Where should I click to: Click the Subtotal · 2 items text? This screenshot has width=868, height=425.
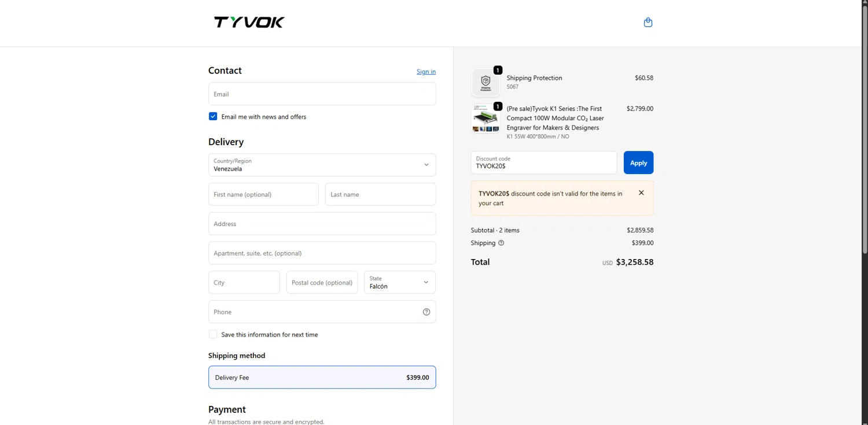(495, 230)
